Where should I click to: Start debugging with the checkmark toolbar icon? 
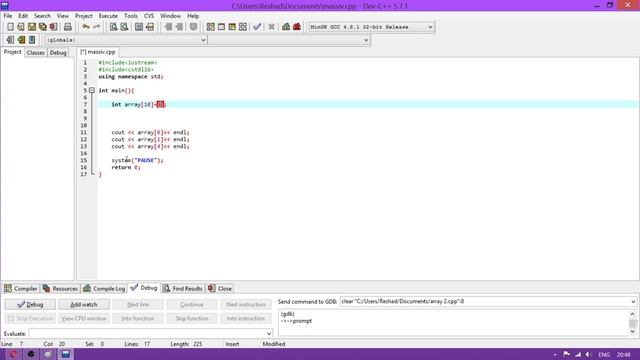click(x=257, y=27)
